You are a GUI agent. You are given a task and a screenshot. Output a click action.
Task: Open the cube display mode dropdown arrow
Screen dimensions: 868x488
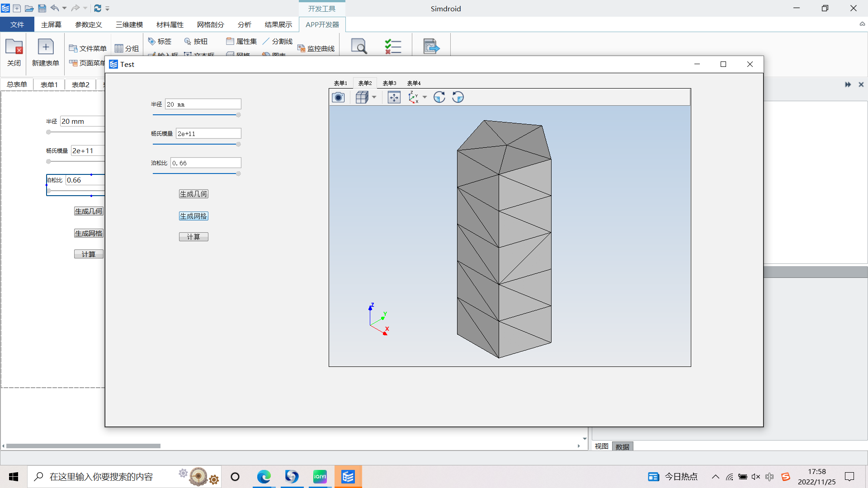[x=374, y=97]
